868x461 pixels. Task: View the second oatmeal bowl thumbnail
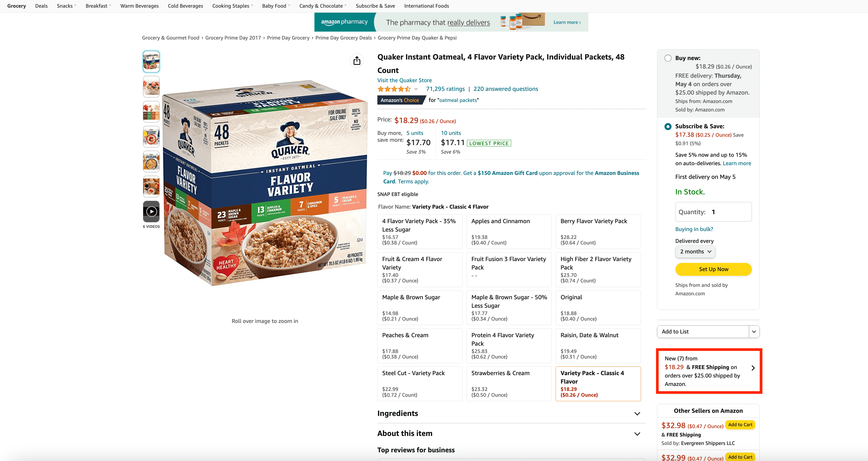(151, 87)
